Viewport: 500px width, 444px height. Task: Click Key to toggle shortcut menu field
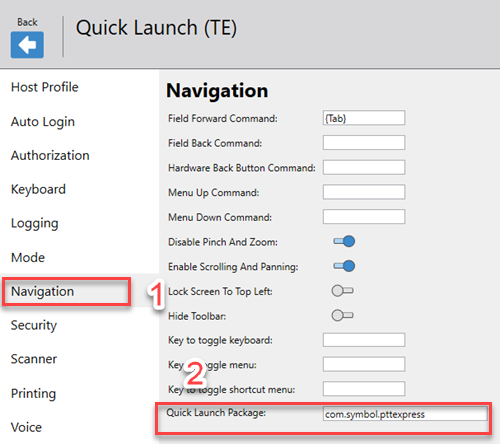coord(364,389)
